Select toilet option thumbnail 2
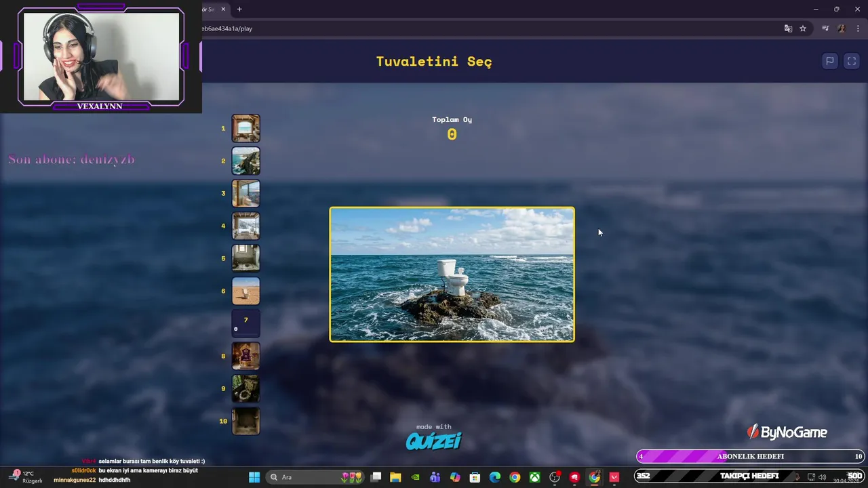 pyautogui.click(x=245, y=161)
